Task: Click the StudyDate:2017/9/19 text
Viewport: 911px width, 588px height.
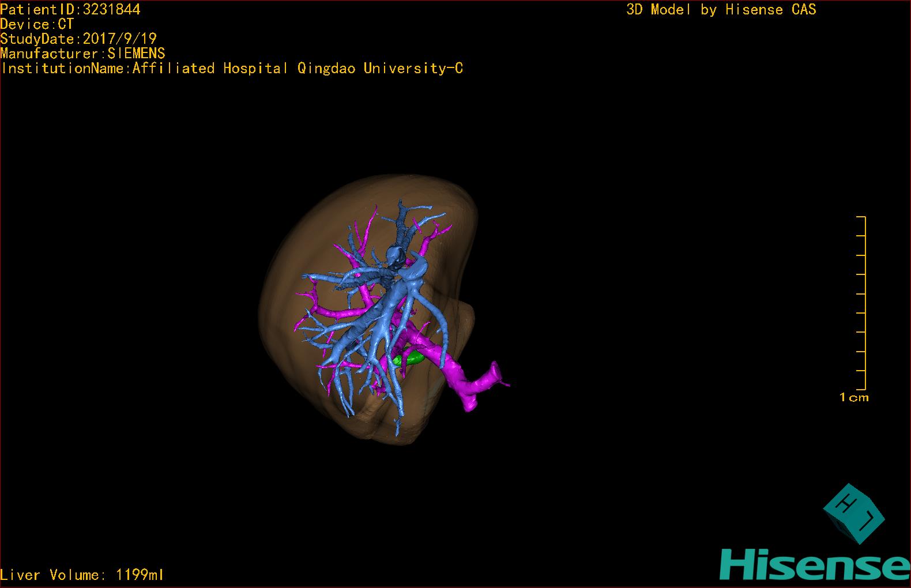Action: point(78,39)
